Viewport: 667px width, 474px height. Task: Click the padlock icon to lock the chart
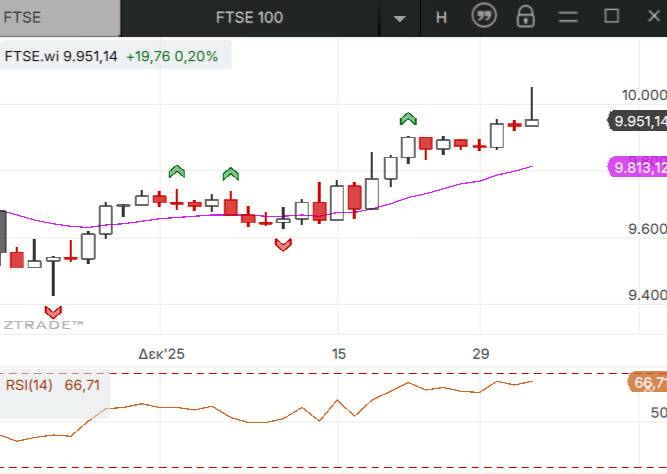[x=525, y=17]
